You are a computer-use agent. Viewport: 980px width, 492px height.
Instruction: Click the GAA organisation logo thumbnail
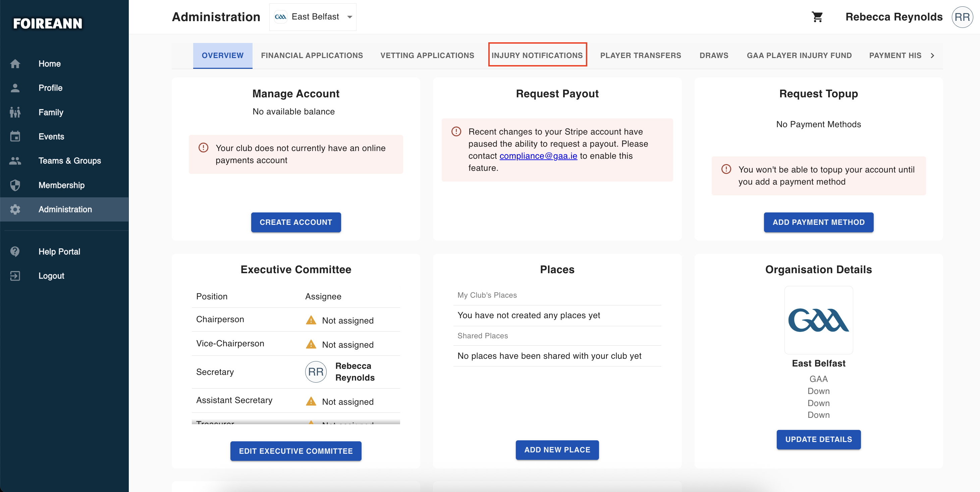(x=819, y=320)
